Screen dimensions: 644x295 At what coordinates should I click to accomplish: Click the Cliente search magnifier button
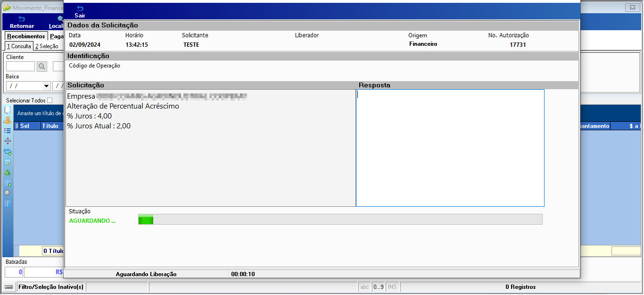pyautogui.click(x=42, y=67)
